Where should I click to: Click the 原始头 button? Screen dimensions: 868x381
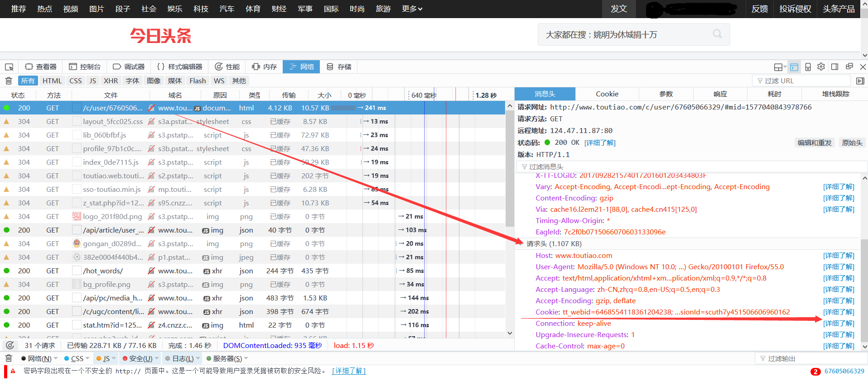point(852,143)
